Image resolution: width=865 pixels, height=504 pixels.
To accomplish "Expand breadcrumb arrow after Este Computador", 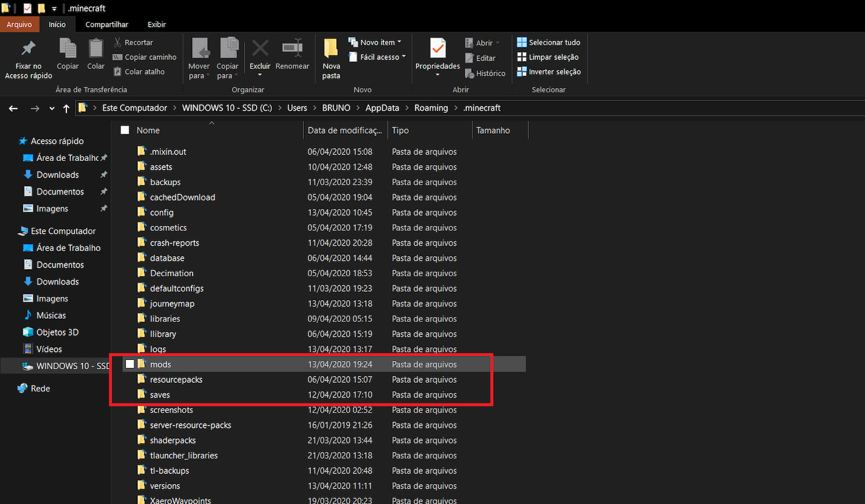I will [x=175, y=108].
